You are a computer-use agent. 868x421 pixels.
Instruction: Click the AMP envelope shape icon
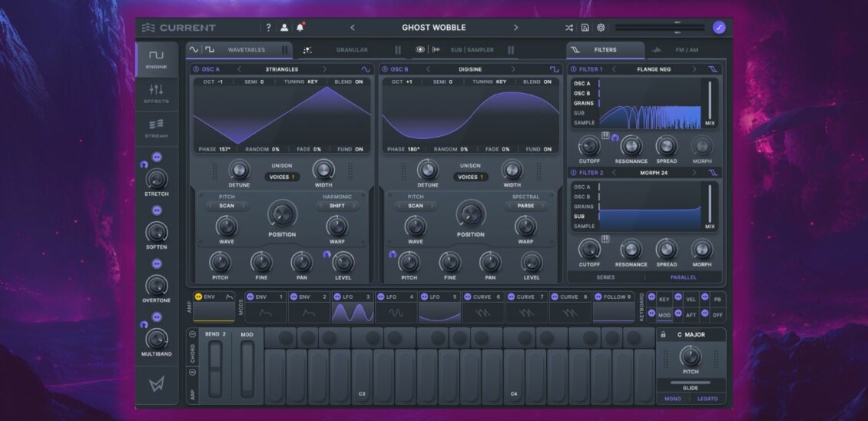[229, 297]
